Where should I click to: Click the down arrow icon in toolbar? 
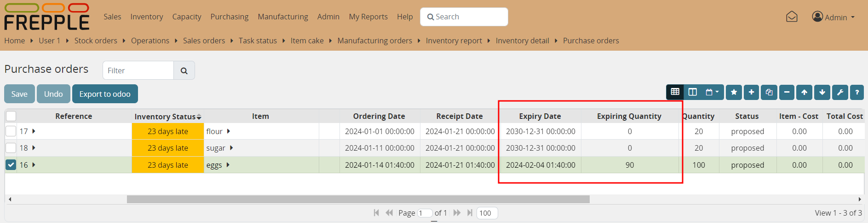tap(822, 92)
